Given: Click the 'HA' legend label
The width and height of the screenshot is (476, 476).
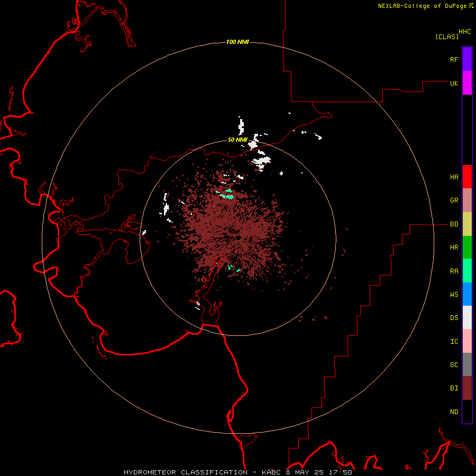Looking at the screenshot, I should click(454, 177).
